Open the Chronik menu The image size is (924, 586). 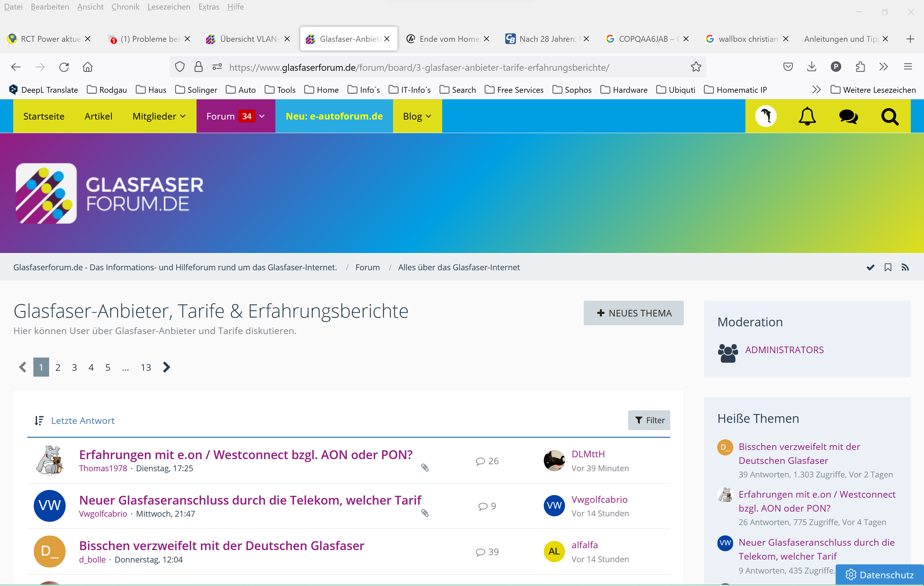coord(125,7)
